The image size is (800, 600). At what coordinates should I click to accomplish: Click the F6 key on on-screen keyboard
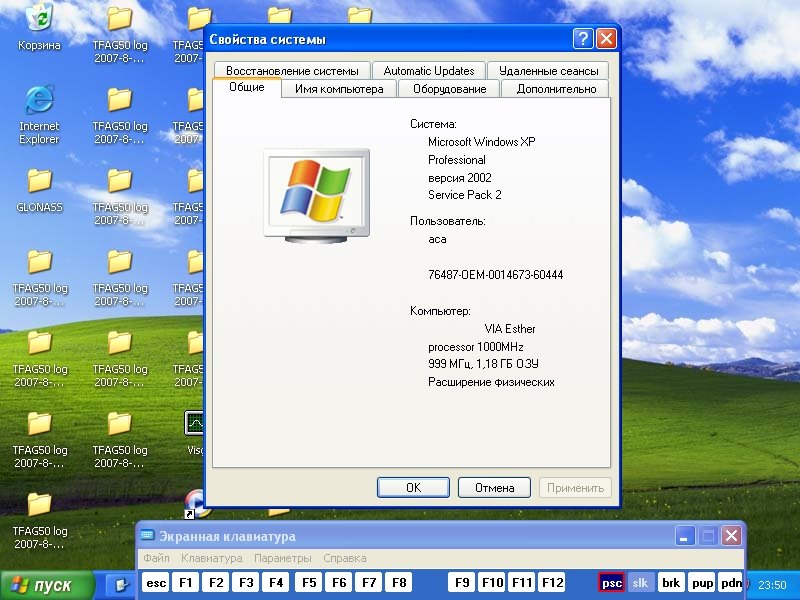pyautogui.click(x=339, y=583)
